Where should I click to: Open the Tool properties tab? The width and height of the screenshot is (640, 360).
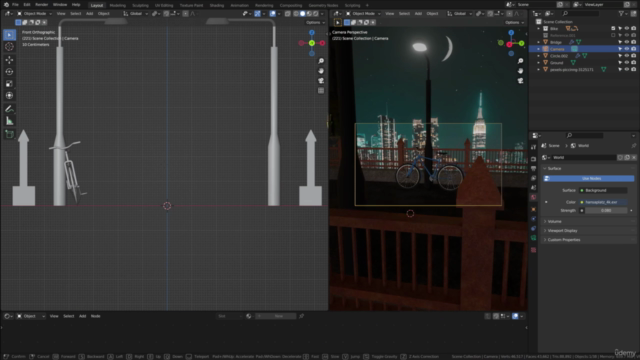(533, 147)
